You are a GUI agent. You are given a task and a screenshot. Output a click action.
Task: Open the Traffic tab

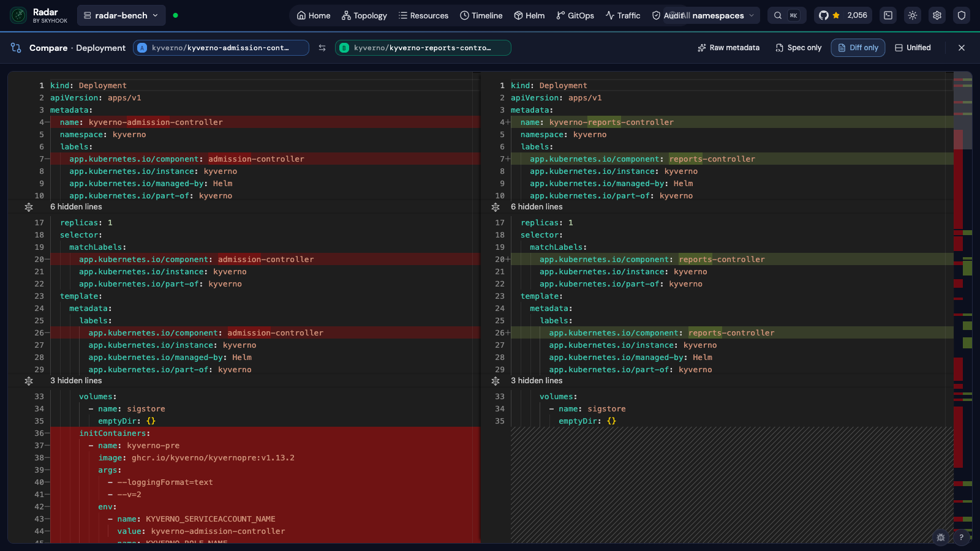(623, 15)
